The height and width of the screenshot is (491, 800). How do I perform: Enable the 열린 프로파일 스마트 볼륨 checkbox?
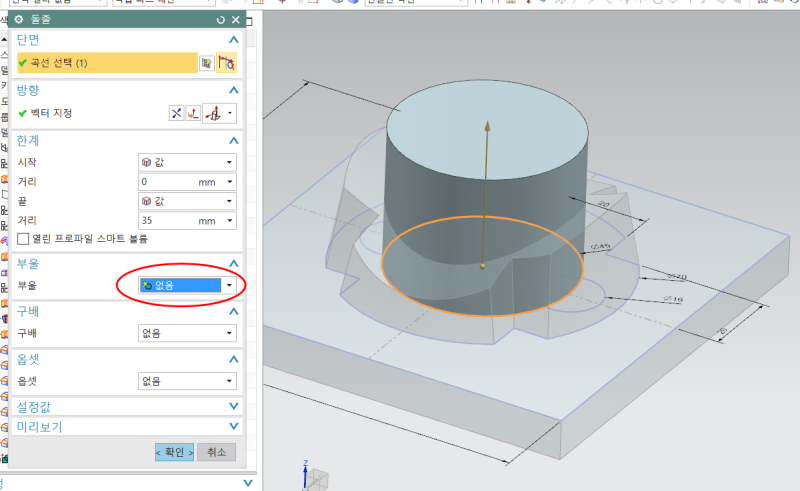point(24,239)
